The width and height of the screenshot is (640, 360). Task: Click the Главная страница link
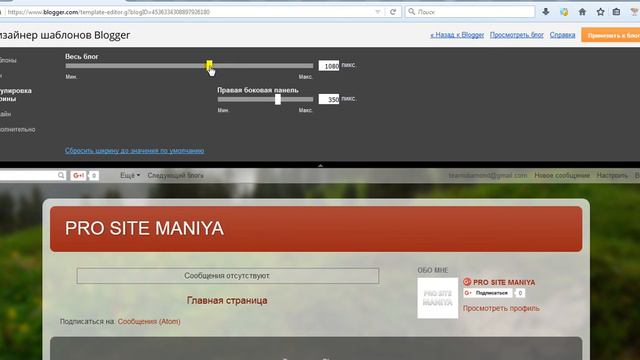click(227, 300)
